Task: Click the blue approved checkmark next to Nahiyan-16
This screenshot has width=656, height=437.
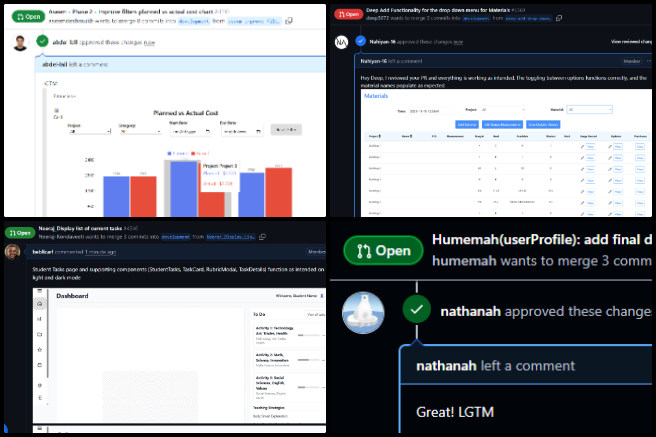Action: (360, 41)
